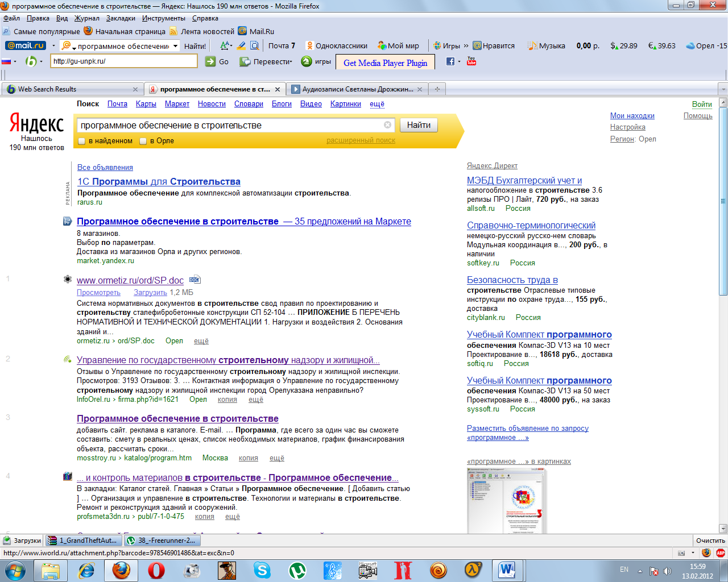The image size is (728, 582).
Task: Open the weather Орел -15 widget
Action: coord(706,45)
